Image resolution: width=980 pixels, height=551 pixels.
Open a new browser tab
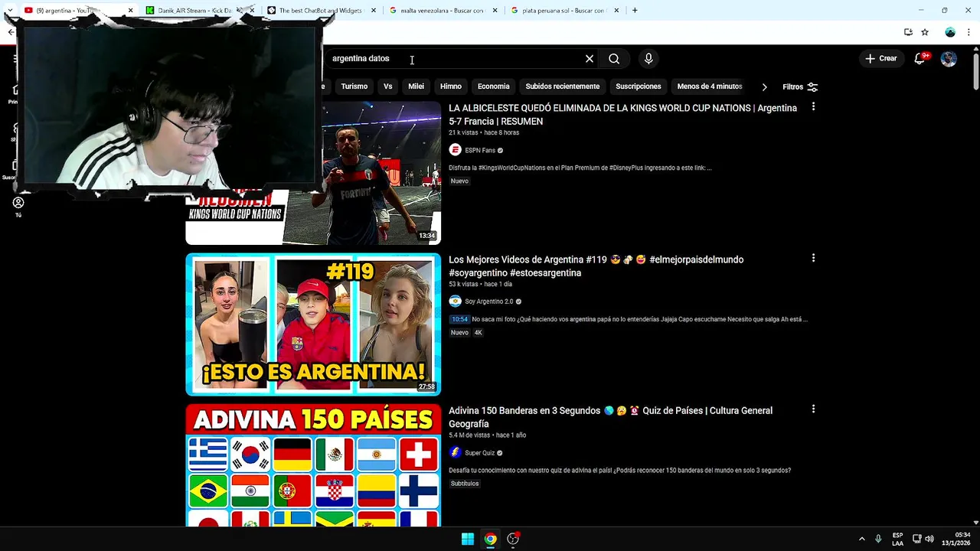[x=635, y=11]
